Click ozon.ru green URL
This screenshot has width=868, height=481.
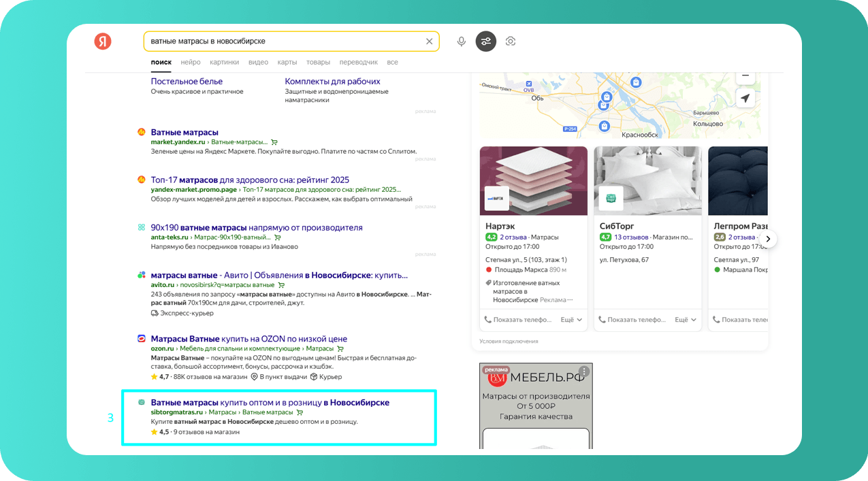click(162, 348)
